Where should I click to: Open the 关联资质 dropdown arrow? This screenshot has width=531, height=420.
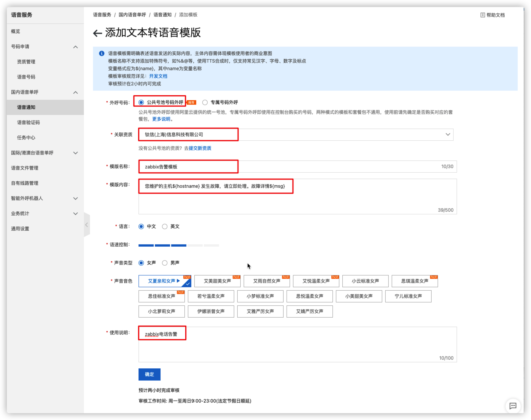(448, 134)
